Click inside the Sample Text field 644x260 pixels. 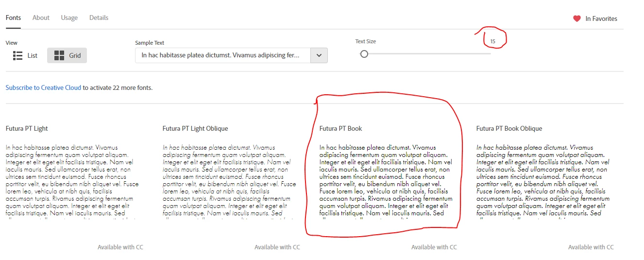click(222, 55)
